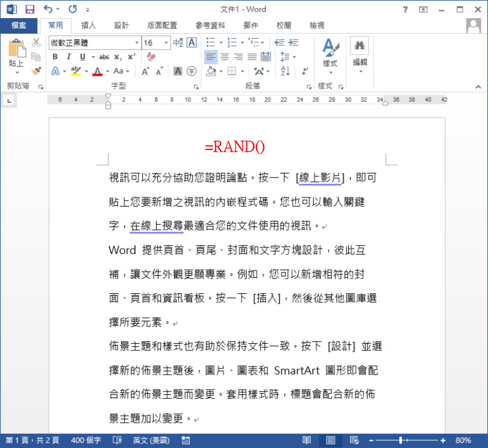Viewport: 488px width, 448px height.
Task: Click the Sort A-Z icon
Action: coord(286,71)
